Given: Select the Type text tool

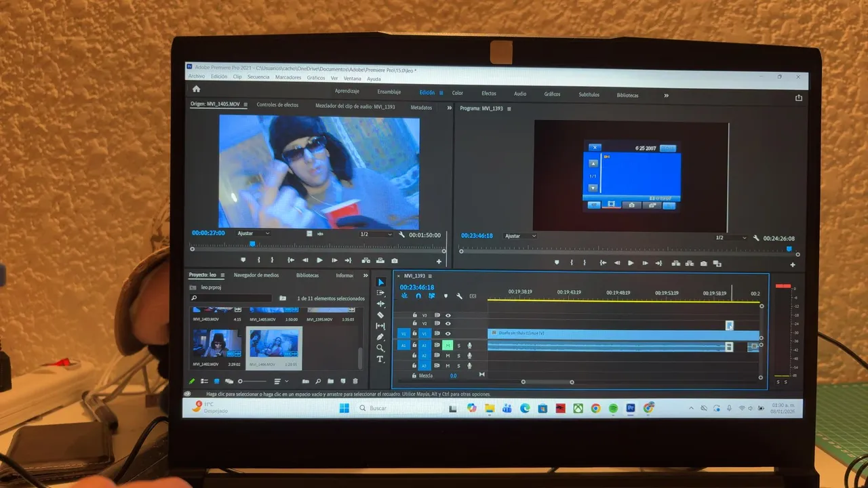Looking at the screenshot, I should pyautogui.click(x=380, y=359).
